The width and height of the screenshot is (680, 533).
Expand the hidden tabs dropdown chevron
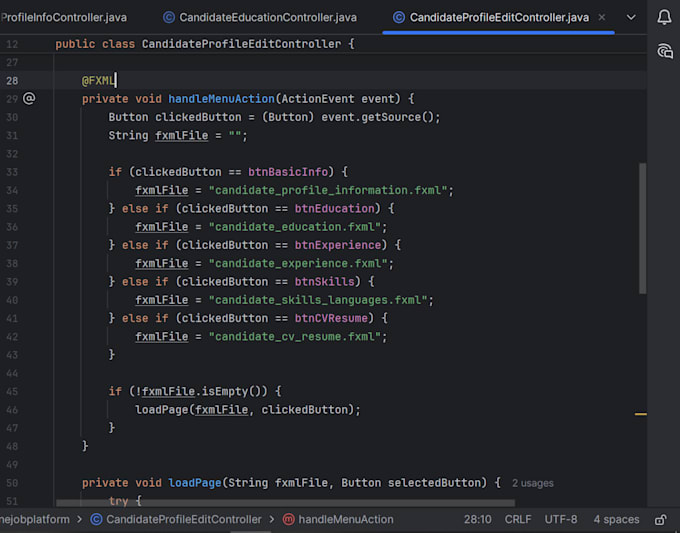631,17
